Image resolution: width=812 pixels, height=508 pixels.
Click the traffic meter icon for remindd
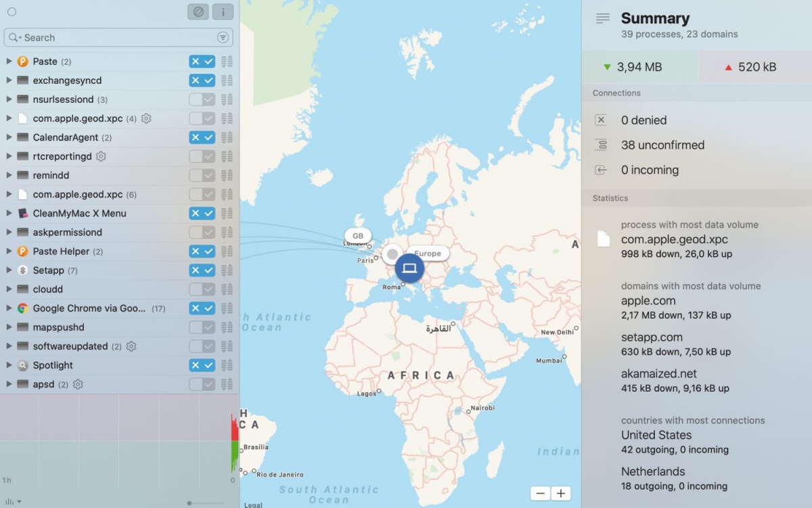click(x=227, y=175)
